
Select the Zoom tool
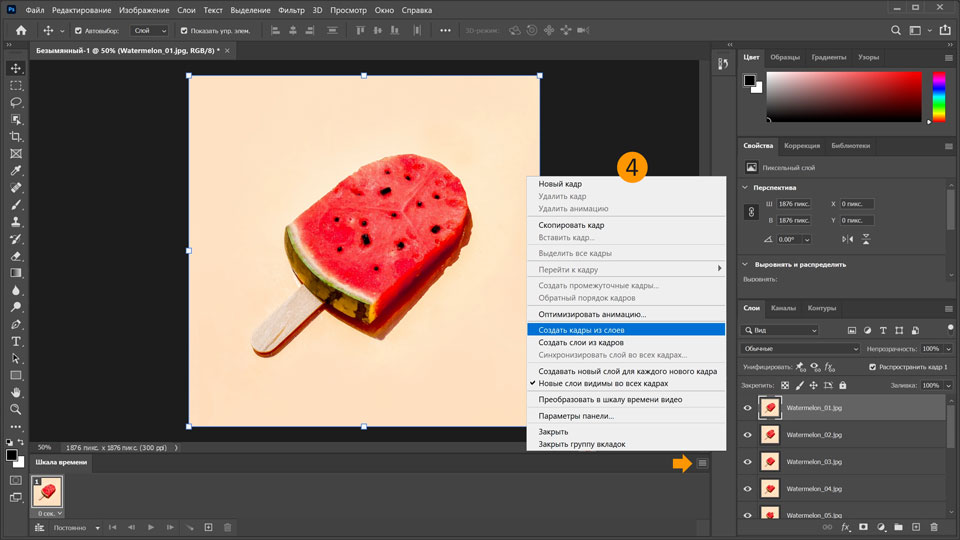(x=16, y=409)
